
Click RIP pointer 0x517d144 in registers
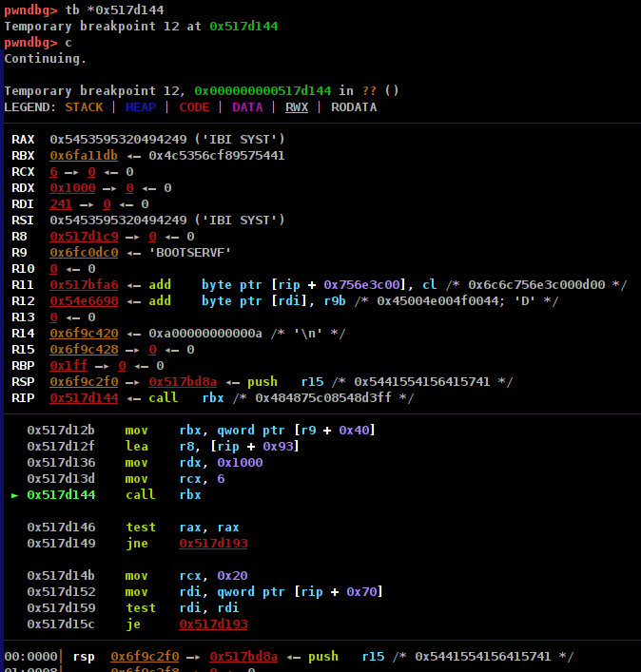click(84, 398)
